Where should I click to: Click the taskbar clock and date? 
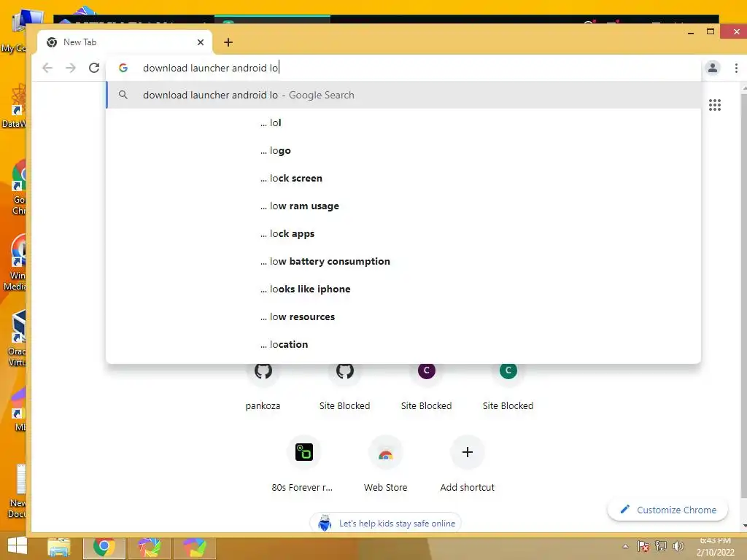[715, 547]
